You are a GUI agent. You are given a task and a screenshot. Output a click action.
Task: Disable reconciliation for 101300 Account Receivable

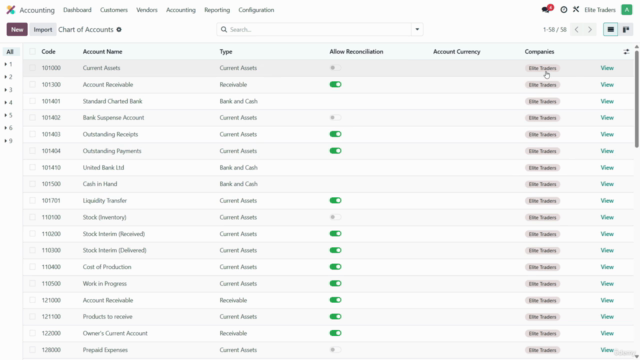point(336,84)
